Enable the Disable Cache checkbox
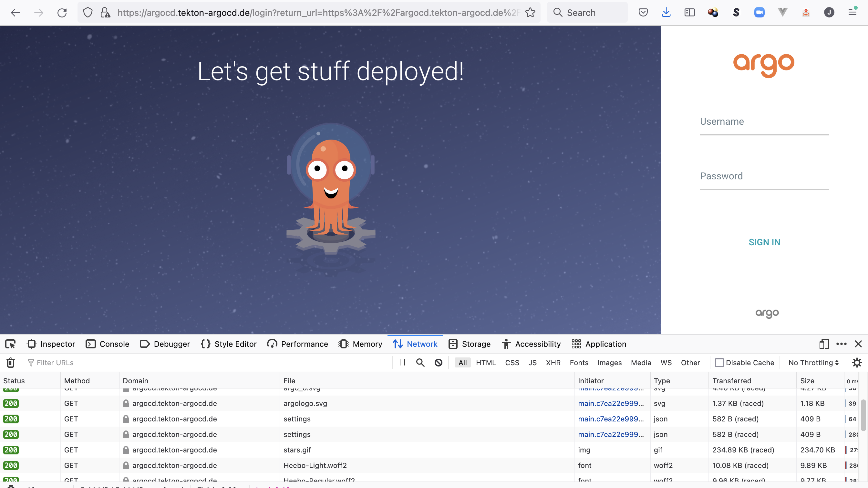The image size is (868, 488). point(719,363)
